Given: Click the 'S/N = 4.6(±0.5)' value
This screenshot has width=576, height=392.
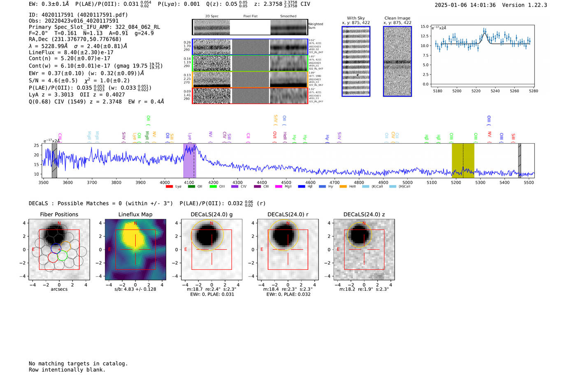Looking at the screenshot, I should 53,81.
